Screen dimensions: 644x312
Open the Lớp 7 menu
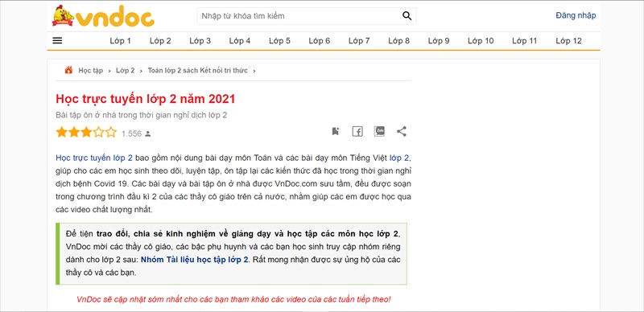tap(359, 41)
